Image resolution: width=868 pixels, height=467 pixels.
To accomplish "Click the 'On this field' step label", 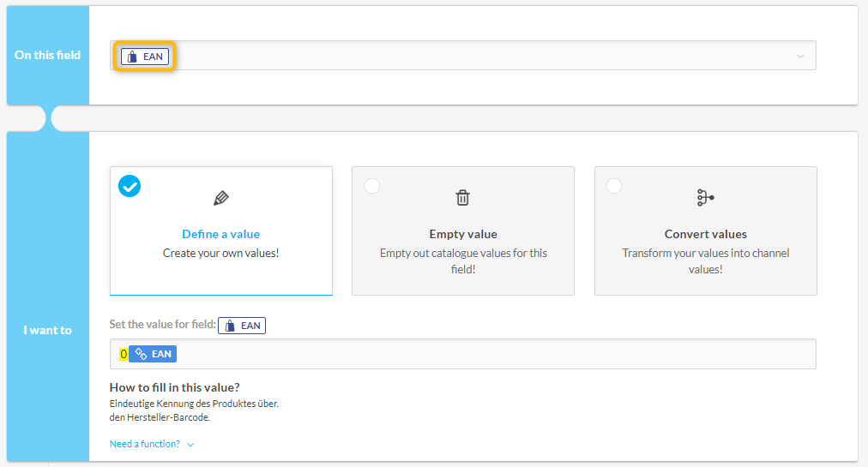I will (47, 55).
